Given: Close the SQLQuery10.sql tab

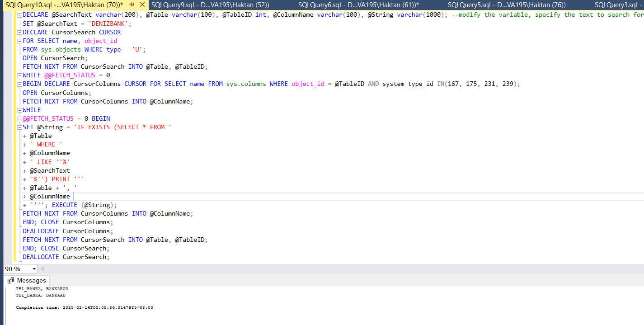Looking at the screenshot, I should (141, 5).
